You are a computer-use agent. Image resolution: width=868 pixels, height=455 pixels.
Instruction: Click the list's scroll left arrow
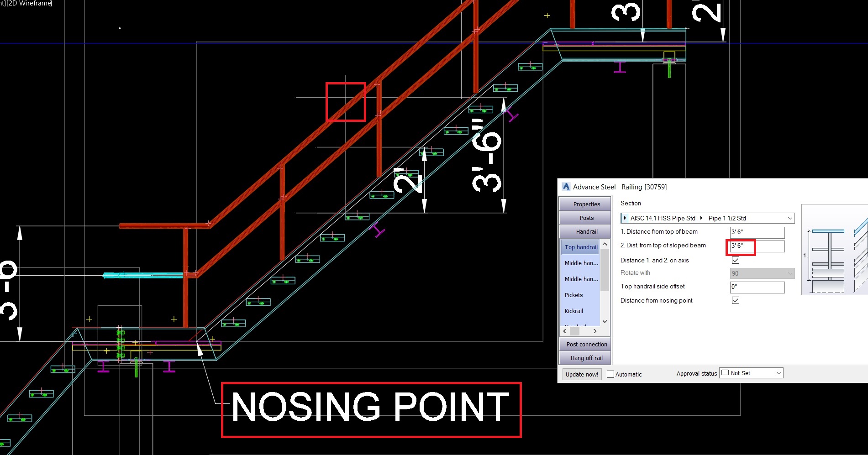565,331
